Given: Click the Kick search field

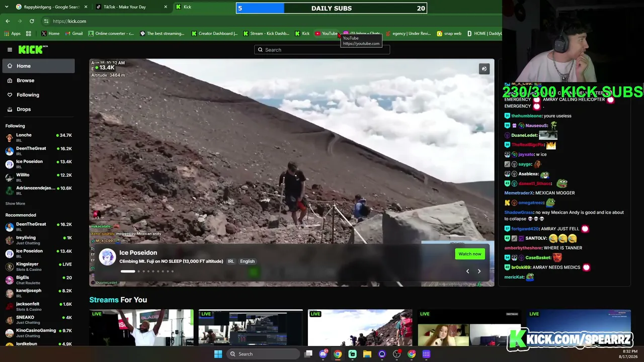Looking at the screenshot, I should point(322,50).
